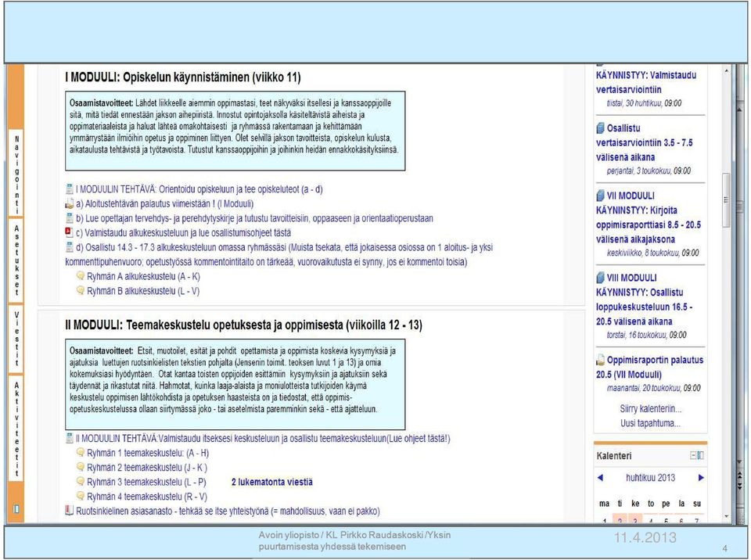Viewport: 751px width, 560px height.
Task: Open the Oppimisraportin palautus 20.5 (VII Moduuli) event
Action: (x=650, y=367)
